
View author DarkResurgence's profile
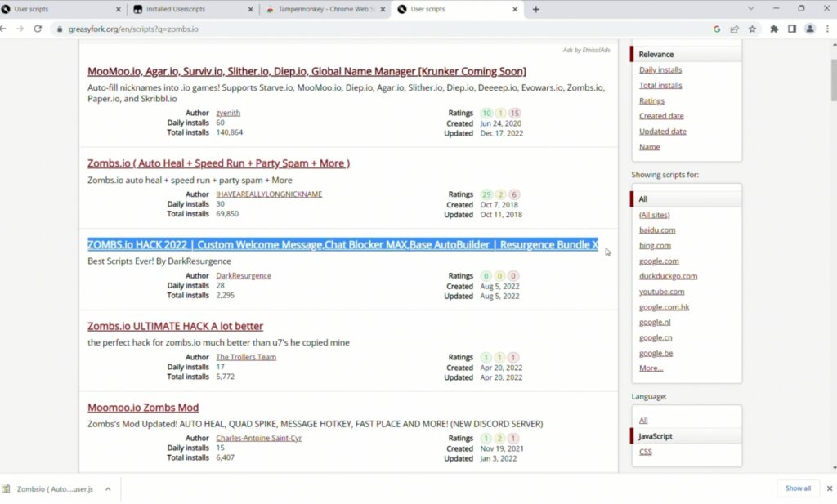244,276
